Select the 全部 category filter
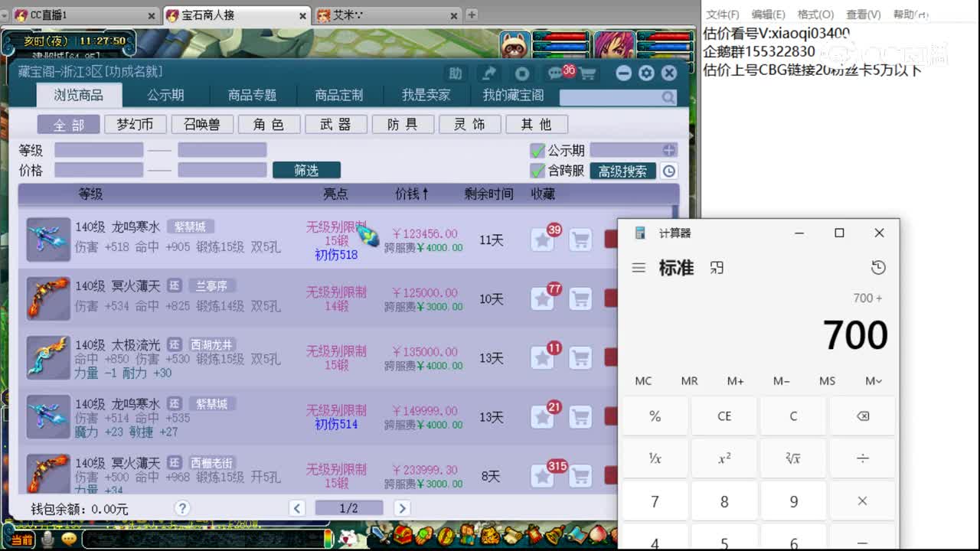Screen dimensions: 980x551 click(x=69, y=125)
